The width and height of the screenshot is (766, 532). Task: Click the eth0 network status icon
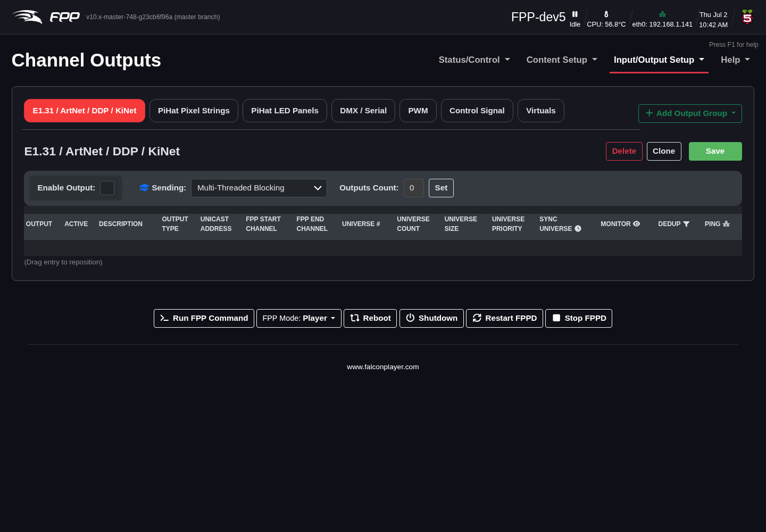pos(662,14)
